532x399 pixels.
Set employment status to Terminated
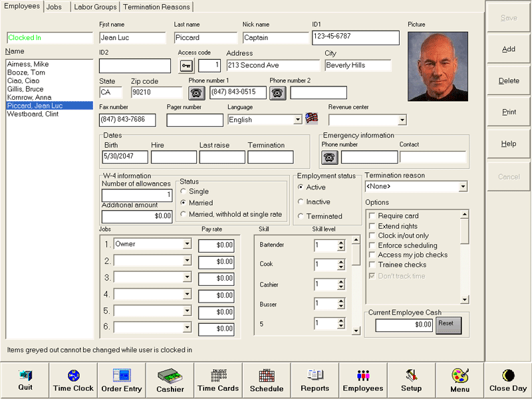tap(301, 216)
